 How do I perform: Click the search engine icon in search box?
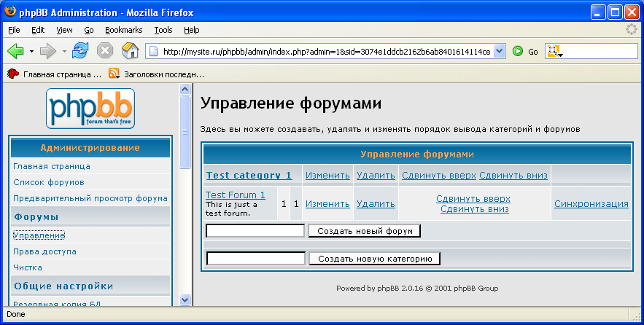click(554, 51)
